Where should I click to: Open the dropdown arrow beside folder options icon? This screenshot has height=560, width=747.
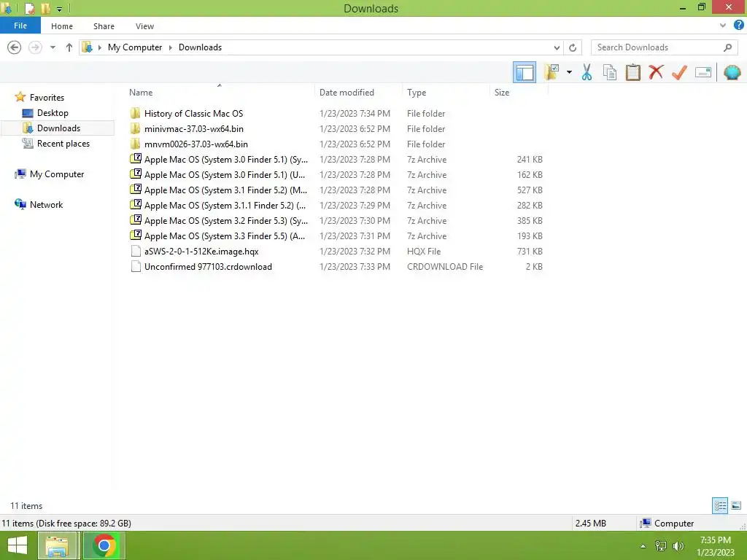(x=569, y=72)
